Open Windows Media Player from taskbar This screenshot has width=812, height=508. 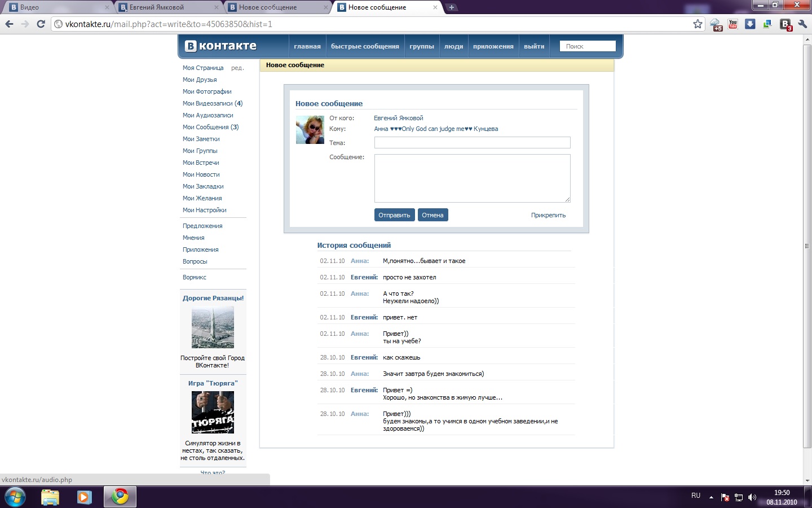click(x=85, y=497)
